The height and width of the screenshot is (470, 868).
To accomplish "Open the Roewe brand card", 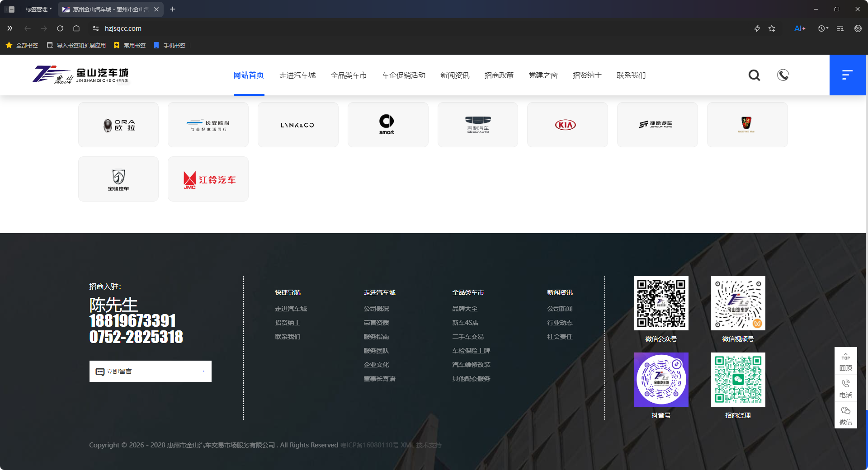I will pos(747,125).
